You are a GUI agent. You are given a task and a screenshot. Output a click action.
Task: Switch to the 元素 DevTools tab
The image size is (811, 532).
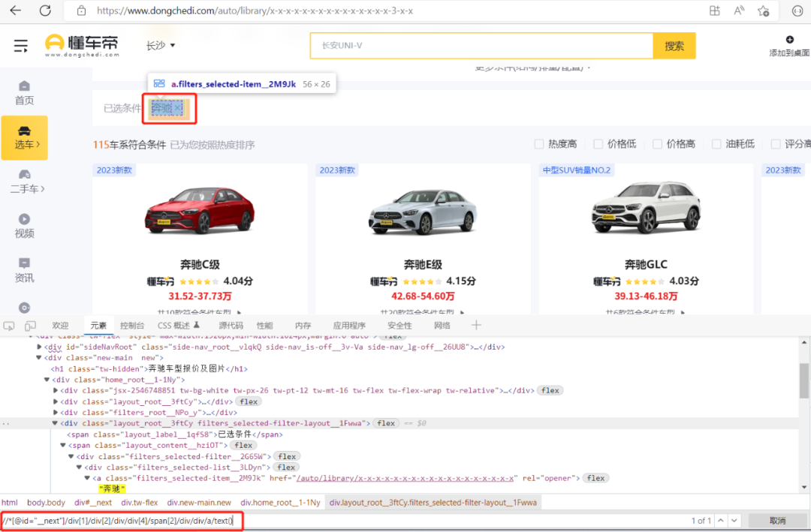click(x=98, y=325)
